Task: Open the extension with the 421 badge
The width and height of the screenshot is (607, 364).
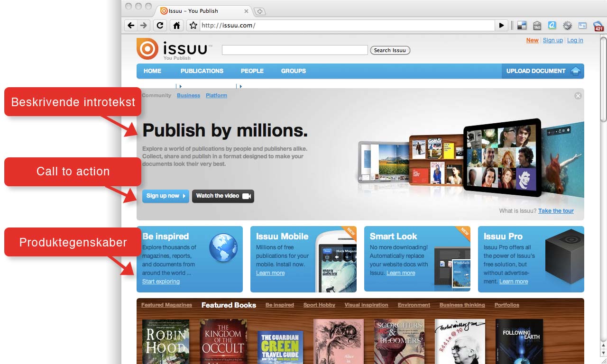Action: click(598, 26)
